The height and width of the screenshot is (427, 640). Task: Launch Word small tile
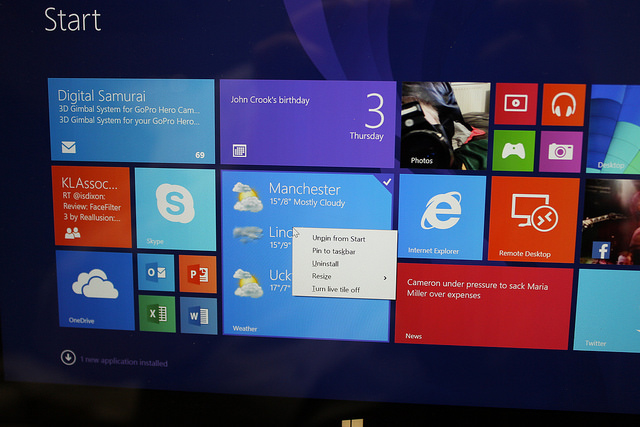click(x=199, y=316)
